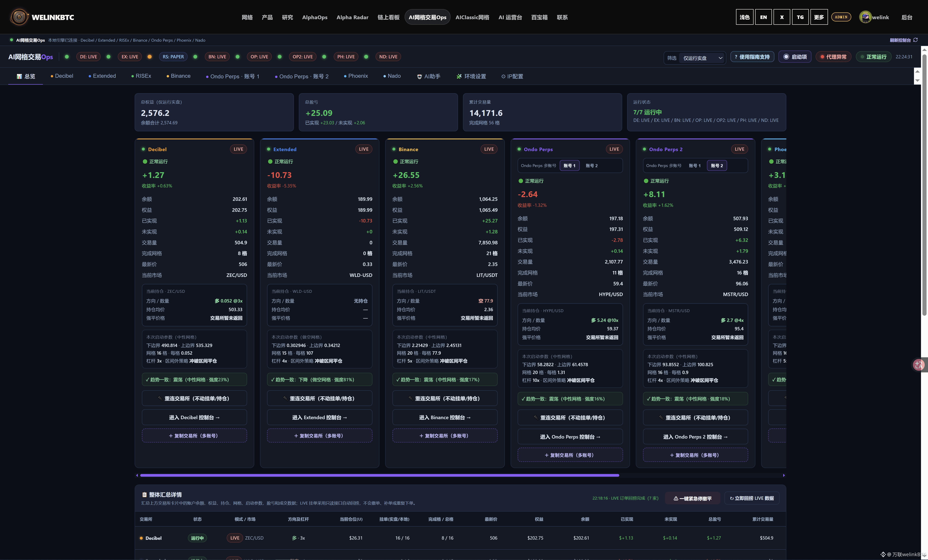Click the BN: LIVE status pill
The height and width of the screenshot is (560, 928).
tap(217, 57)
